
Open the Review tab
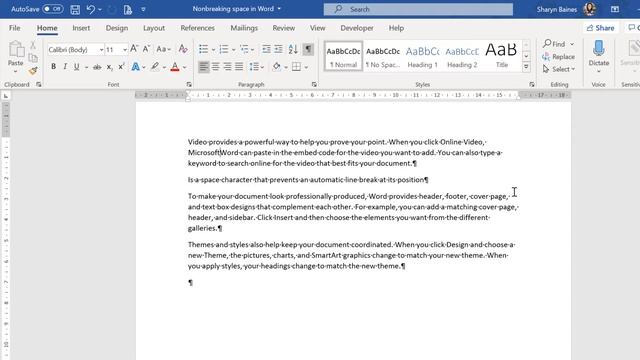point(284,28)
